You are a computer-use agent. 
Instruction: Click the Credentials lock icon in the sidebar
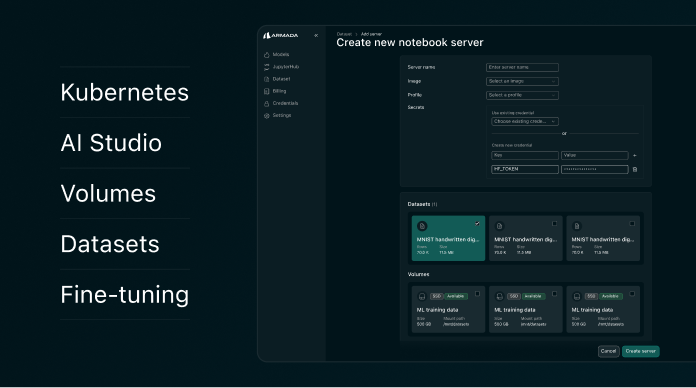(x=266, y=103)
